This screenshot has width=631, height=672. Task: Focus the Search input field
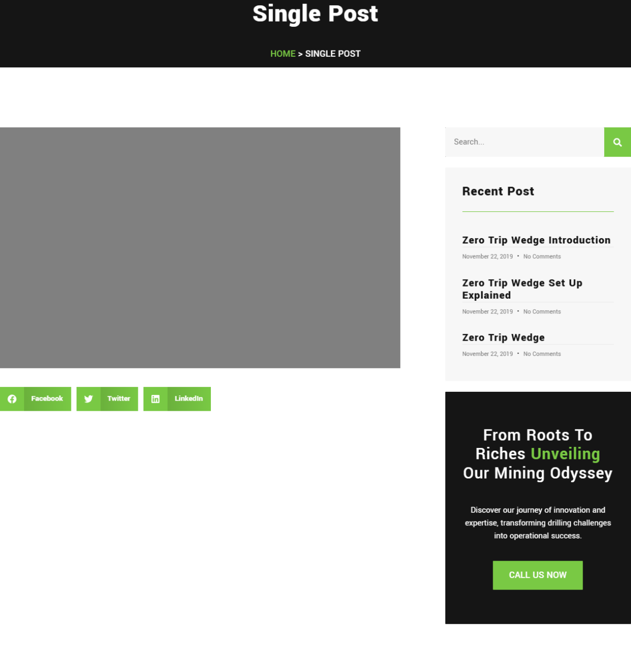point(524,142)
